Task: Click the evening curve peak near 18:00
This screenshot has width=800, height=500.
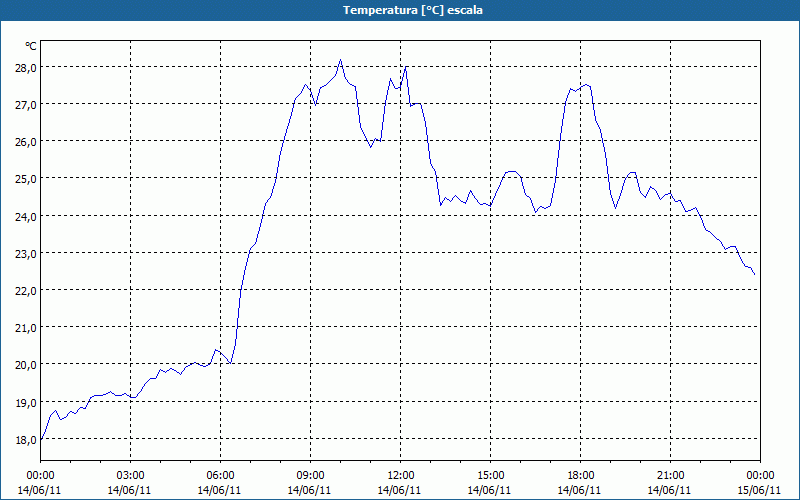Action: [586, 85]
